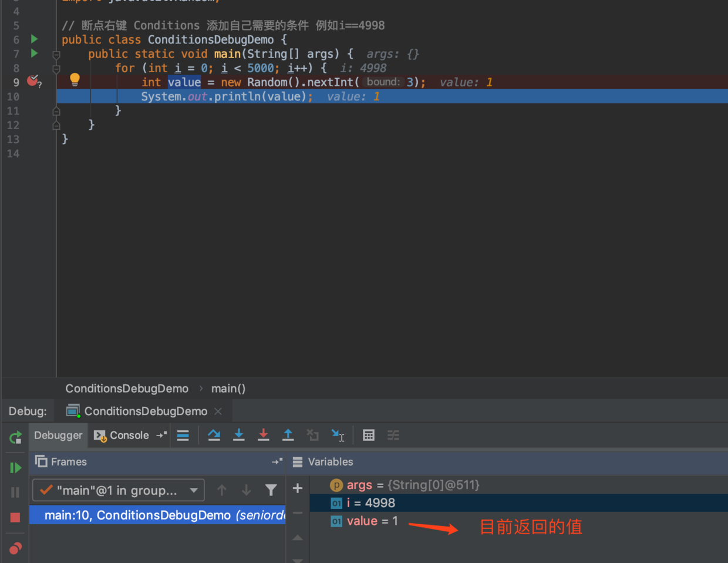Viewport: 728px width, 563px height.
Task: Click the next frame down arrow
Action: 247,490
